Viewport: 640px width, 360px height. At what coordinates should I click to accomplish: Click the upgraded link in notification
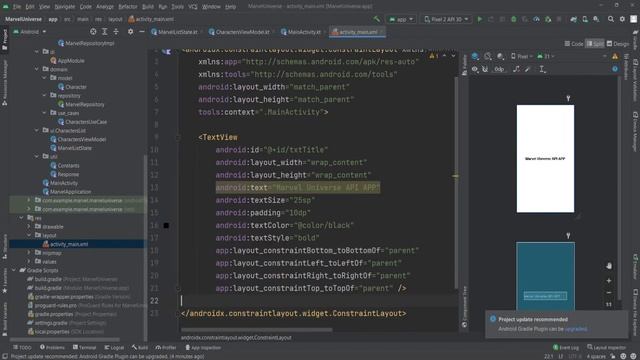click(576, 329)
